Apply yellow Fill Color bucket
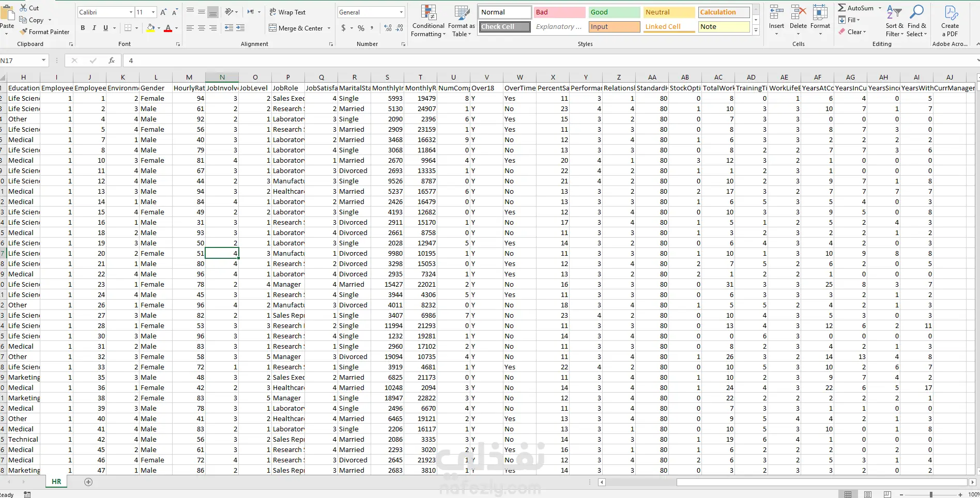980x498 pixels. pyautogui.click(x=151, y=28)
